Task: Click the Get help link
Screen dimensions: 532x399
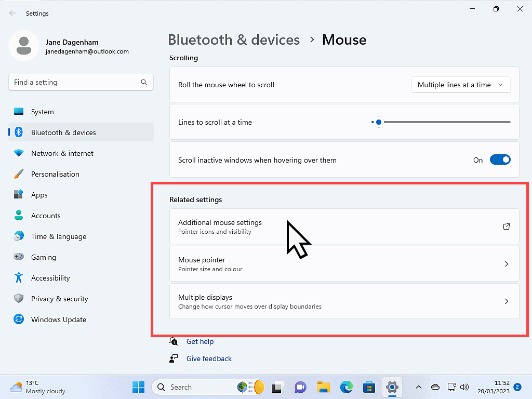Action: coord(200,341)
